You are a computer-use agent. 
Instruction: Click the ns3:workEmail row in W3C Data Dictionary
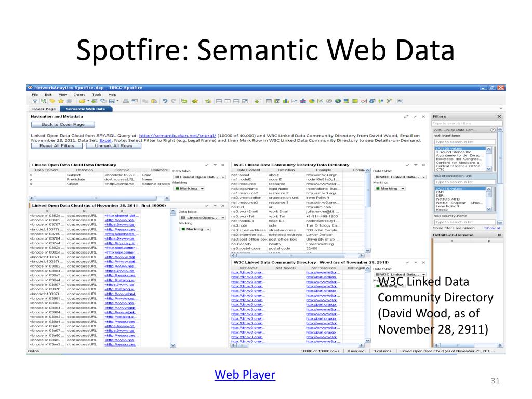tap(298, 212)
